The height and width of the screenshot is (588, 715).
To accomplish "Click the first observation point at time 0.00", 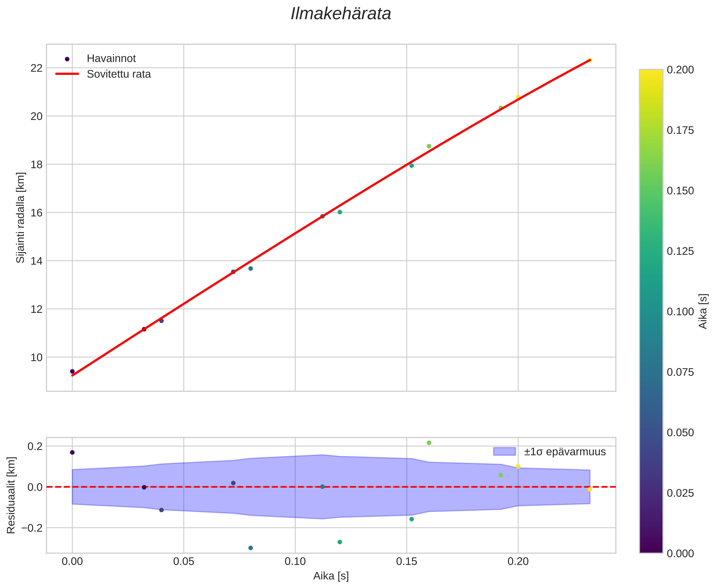I will tap(72, 371).
